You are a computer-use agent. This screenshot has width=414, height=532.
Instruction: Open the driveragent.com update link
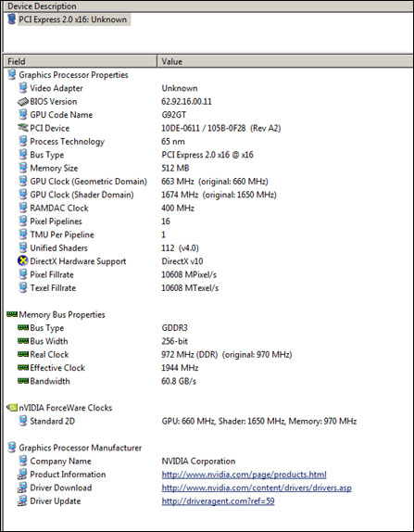tap(218, 501)
